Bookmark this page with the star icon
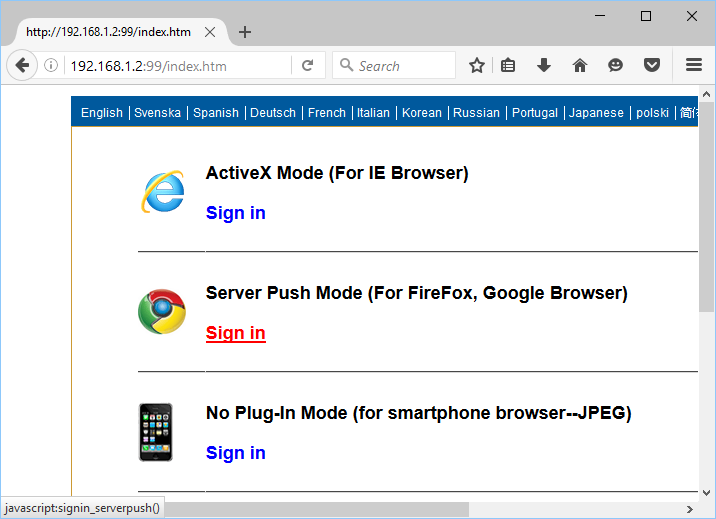This screenshot has height=519, width=716. [x=477, y=66]
